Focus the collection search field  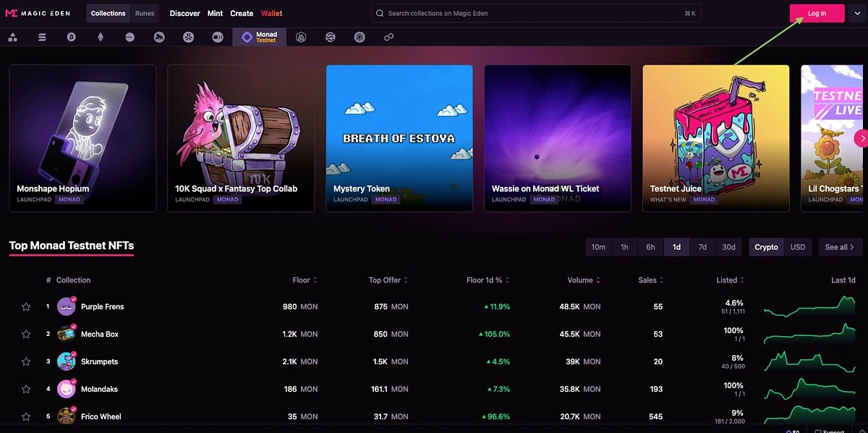(536, 13)
